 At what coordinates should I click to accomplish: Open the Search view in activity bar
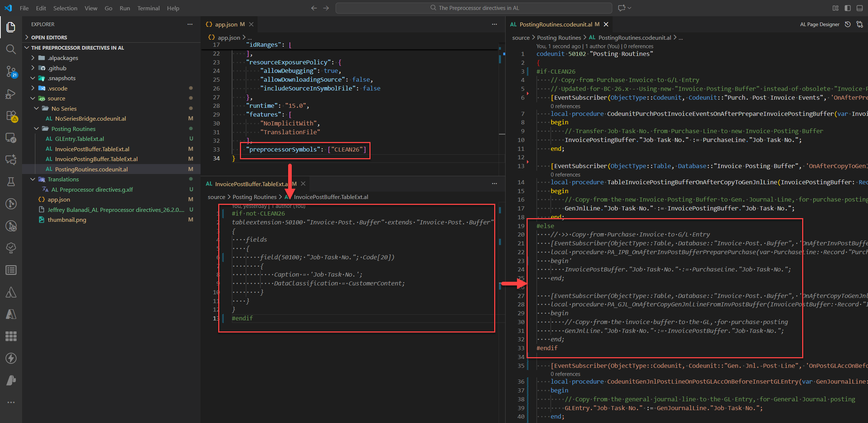coord(11,49)
